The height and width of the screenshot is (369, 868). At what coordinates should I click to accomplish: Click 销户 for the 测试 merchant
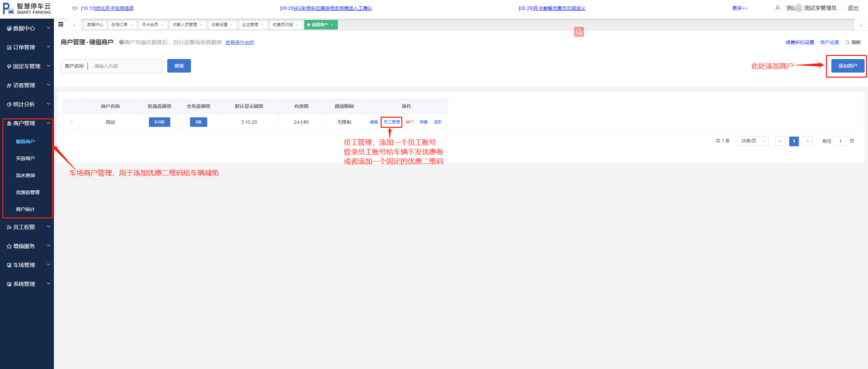(x=410, y=122)
